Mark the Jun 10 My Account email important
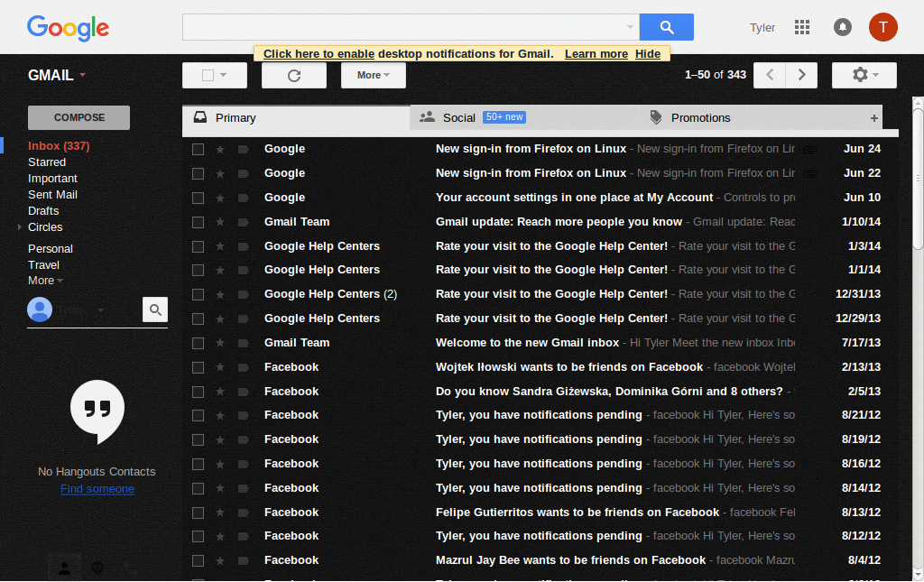The width and height of the screenshot is (924, 582). click(244, 198)
